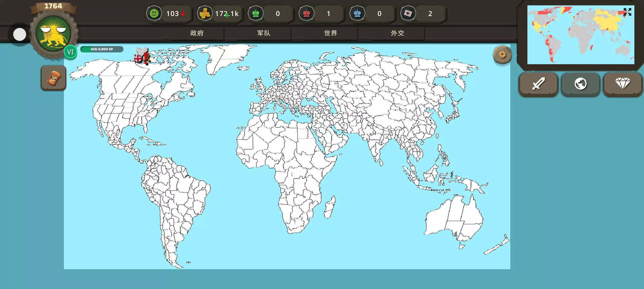Click the green king crown icon
Viewport: 644px width, 289px height.
(x=256, y=13)
